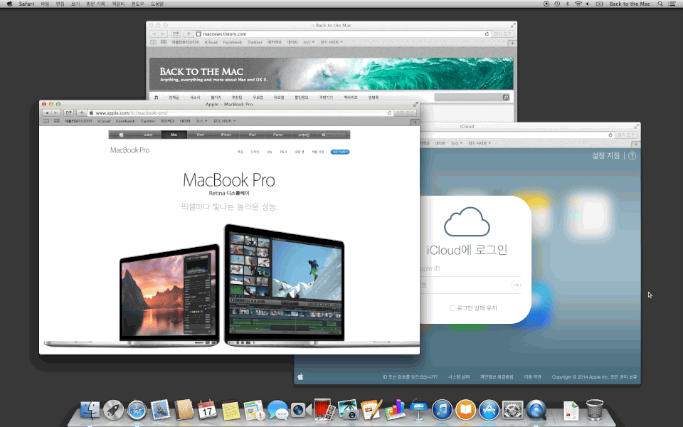683x427 pixels.
Task: Open System Preferences gear in Dock
Action: (512, 410)
